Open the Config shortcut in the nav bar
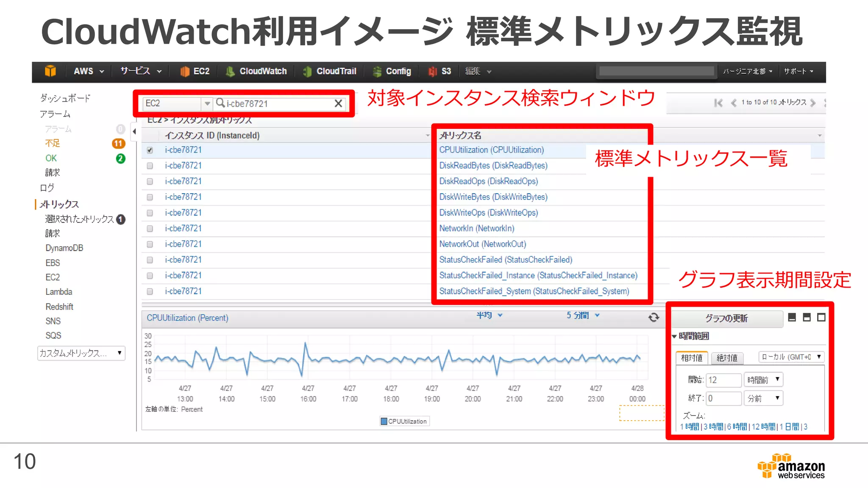This screenshot has height=488, width=868. click(392, 72)
